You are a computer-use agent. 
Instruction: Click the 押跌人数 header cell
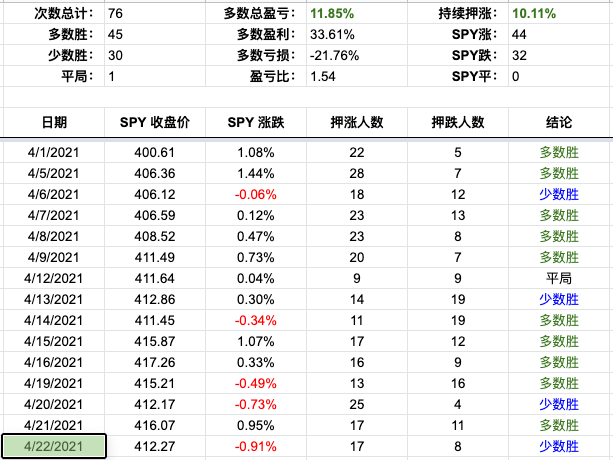point(457,122)
